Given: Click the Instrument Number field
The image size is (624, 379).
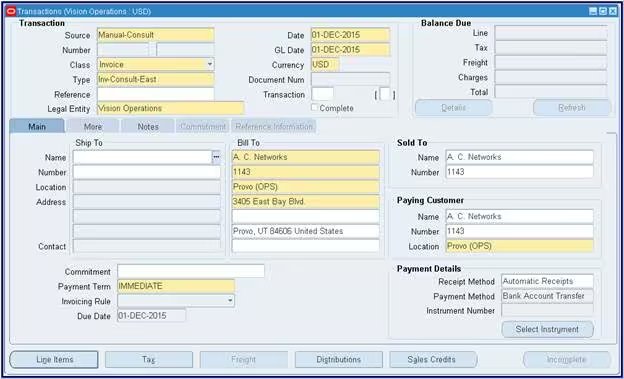Looking at the screenshot, I should pyautogui.click(x=548, y=311).
